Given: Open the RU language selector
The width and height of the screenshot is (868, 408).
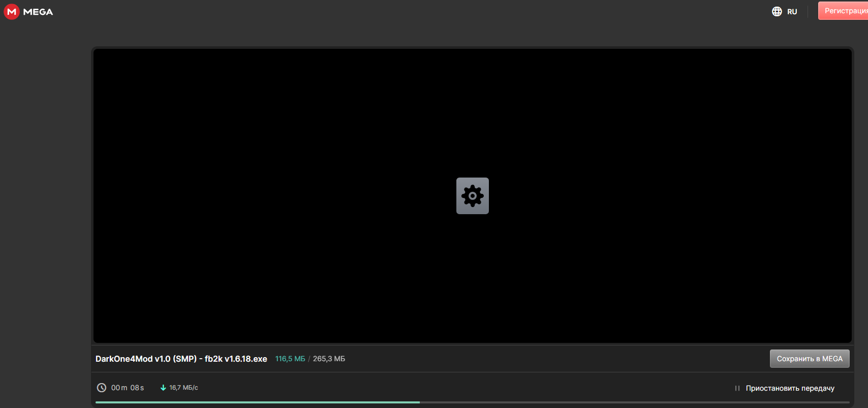Looking at the screenshot, I should (792, 12).
